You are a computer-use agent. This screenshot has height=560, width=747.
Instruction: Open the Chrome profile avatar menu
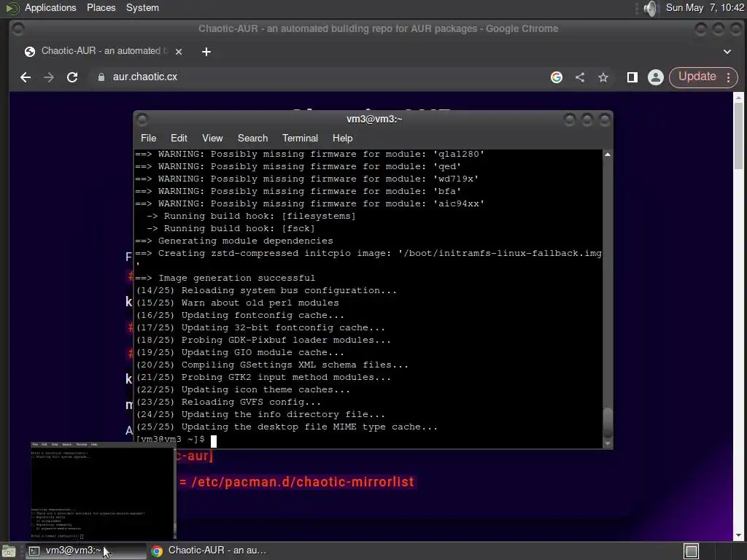click(x=656, y=77)
